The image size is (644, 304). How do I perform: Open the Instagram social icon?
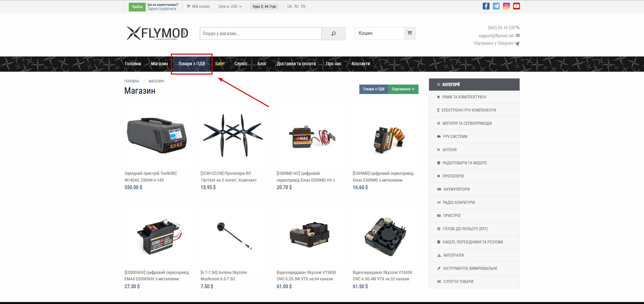point(506,6)
